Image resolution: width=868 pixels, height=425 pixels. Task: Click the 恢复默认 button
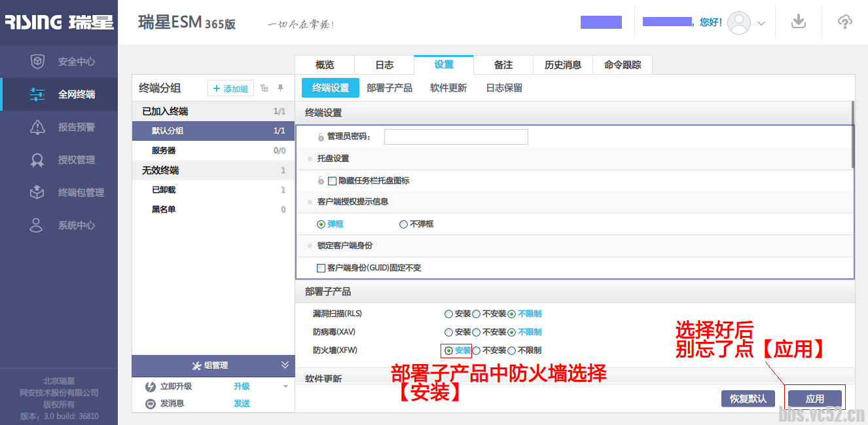[748, 399]
